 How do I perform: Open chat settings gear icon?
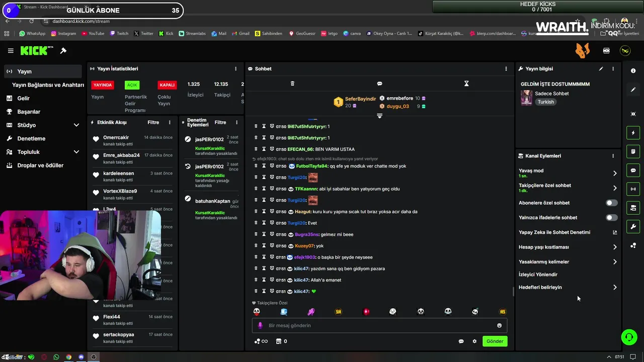point(474,341)
